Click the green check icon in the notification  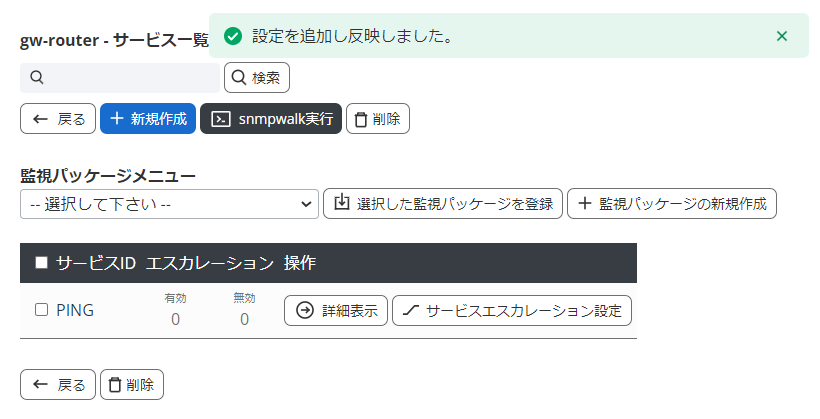pyautogui.click(x=233, y=36)
